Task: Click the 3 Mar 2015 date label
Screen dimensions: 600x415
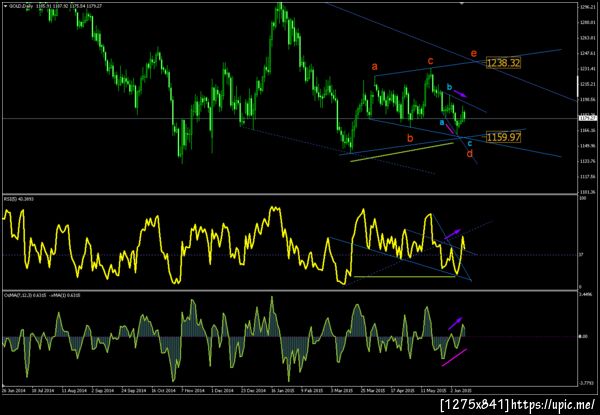Action: [342, 391]
